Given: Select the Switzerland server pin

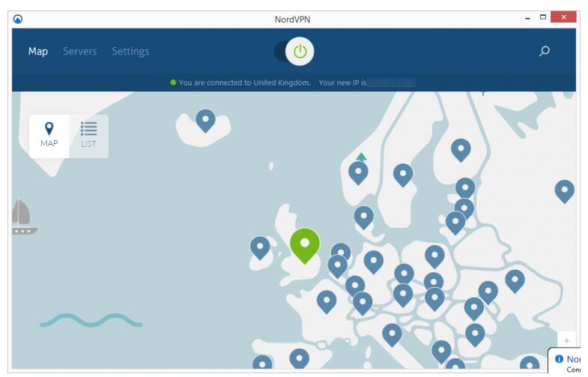Looking at the screenshot, I should click(363, 303).
